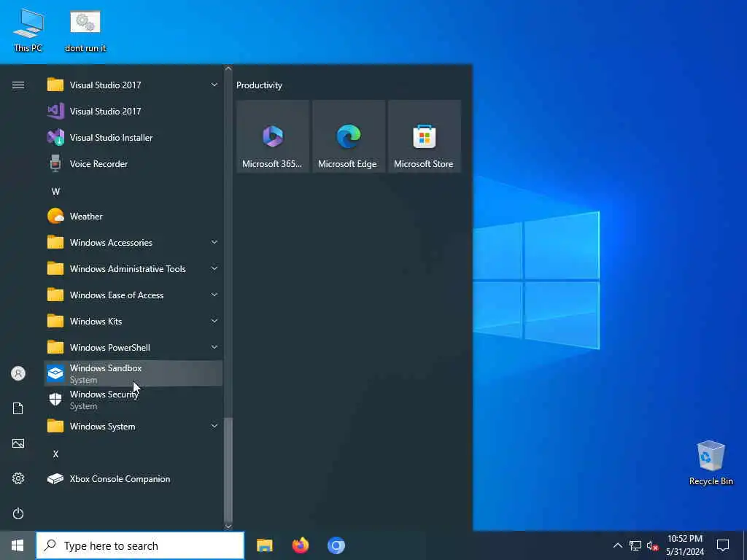Expand Windows Ease of Access folder

(x=133, y=295)
